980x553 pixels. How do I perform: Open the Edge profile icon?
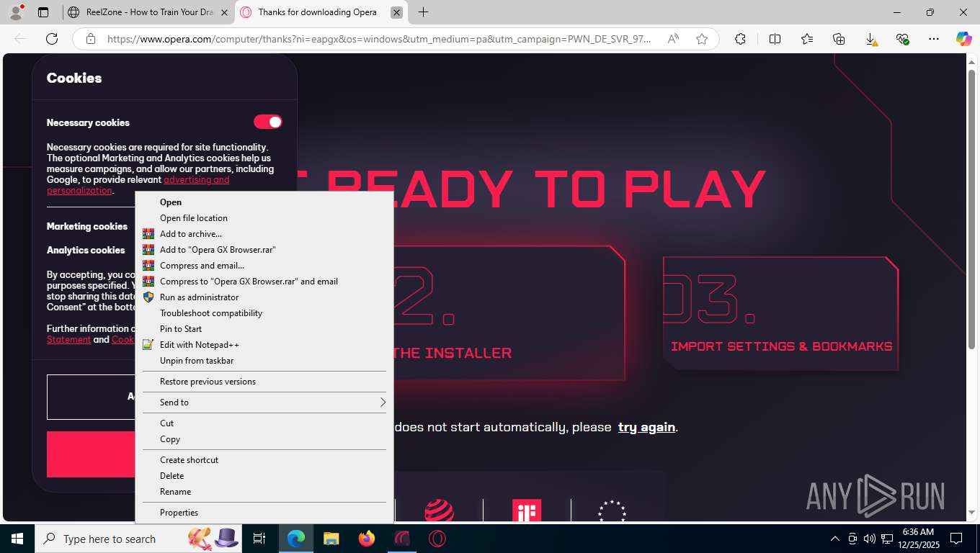click(16, 12)
